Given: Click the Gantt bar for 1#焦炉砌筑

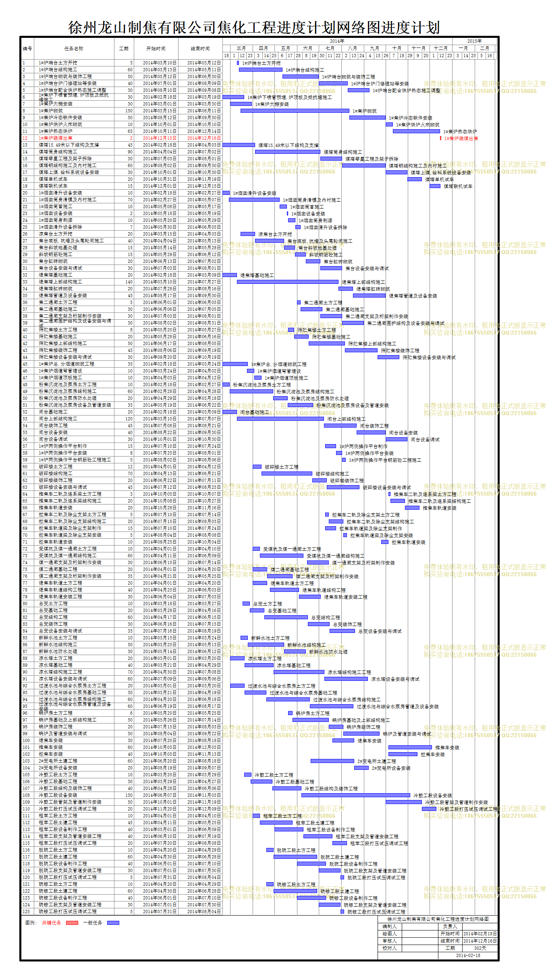Looking at the screenshot, I should [295, 111].
